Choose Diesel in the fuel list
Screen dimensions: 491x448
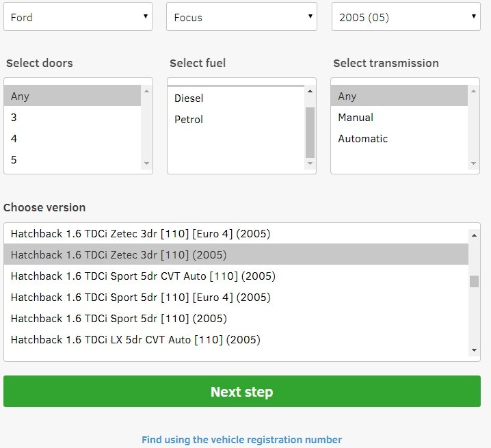(236, 98)
